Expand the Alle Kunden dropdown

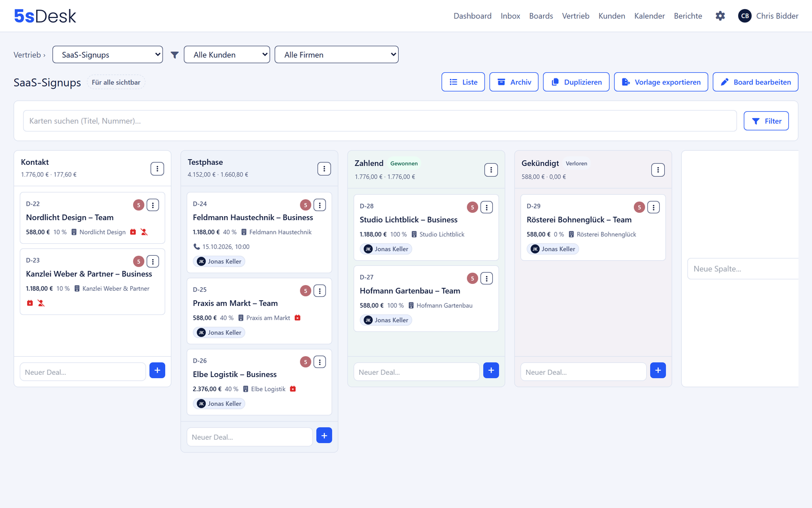[x=227, y=55]
